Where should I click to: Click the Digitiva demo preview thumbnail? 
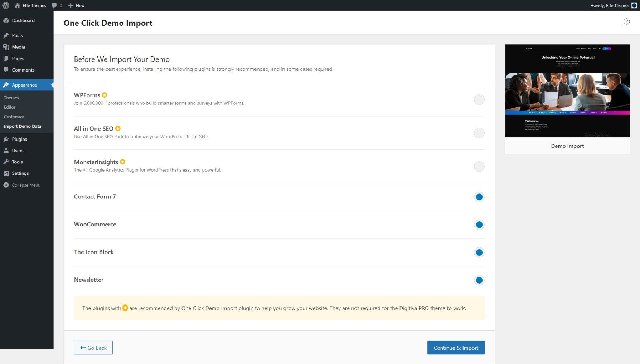[x=567, y=91]
